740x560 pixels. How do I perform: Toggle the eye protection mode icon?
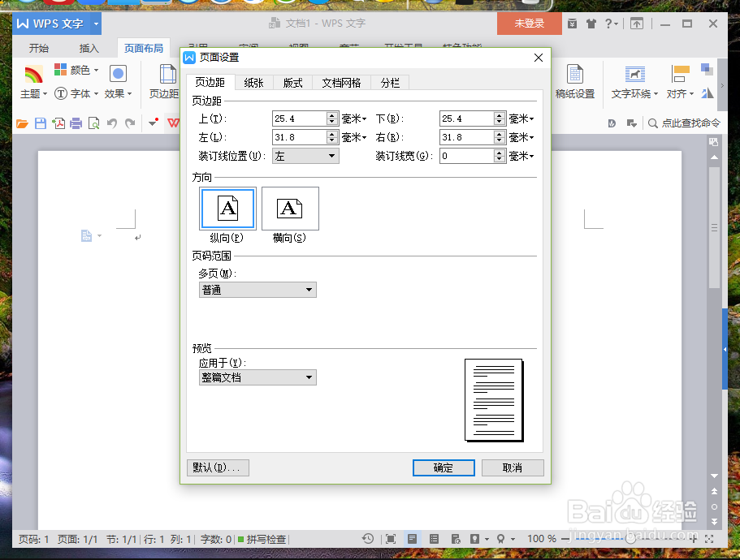(x=475, y=539)
